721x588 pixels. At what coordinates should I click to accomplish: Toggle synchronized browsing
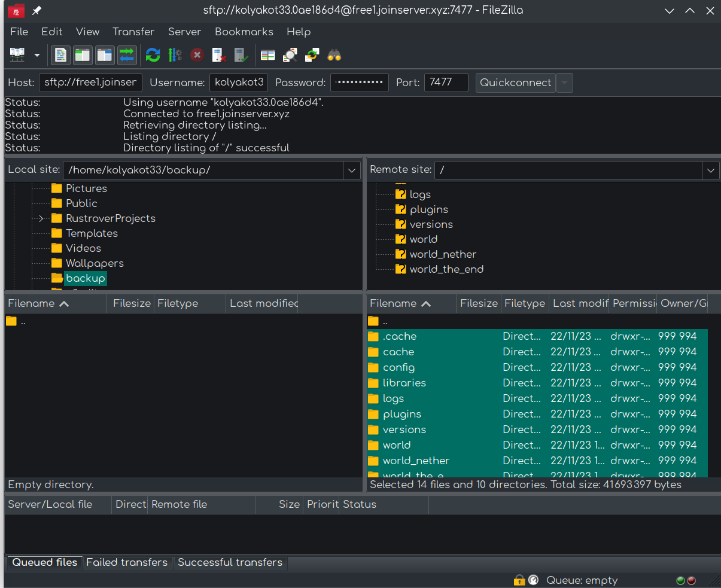(x=312, y=56)
